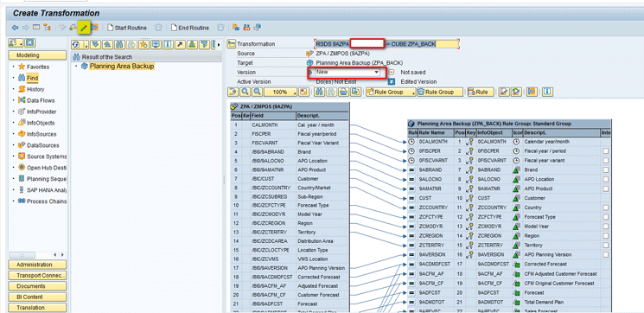Click the information icon beside Rule button
The width and height of the screenshot is (644, 313).
(x=547, y=92)
